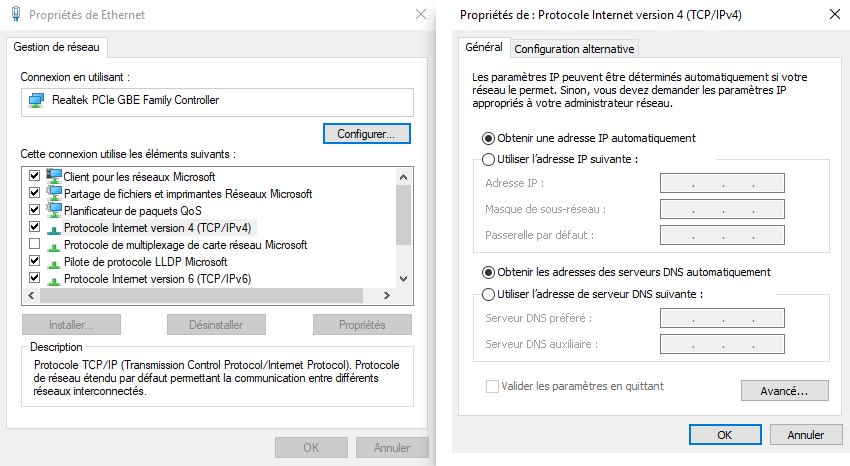Click OK in the IPv4 properties dialog
Viewport: 850px width, 466px height.
725,435
